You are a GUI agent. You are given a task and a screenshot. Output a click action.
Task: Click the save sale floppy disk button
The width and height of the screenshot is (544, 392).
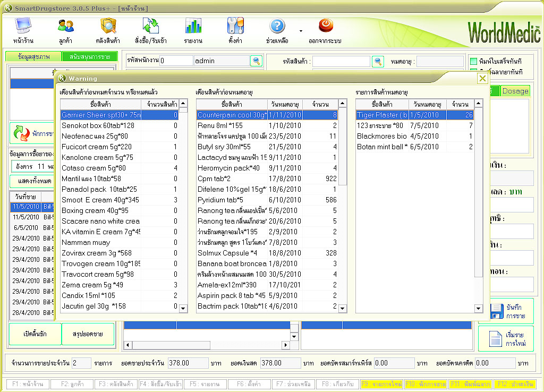click(506, 311)
